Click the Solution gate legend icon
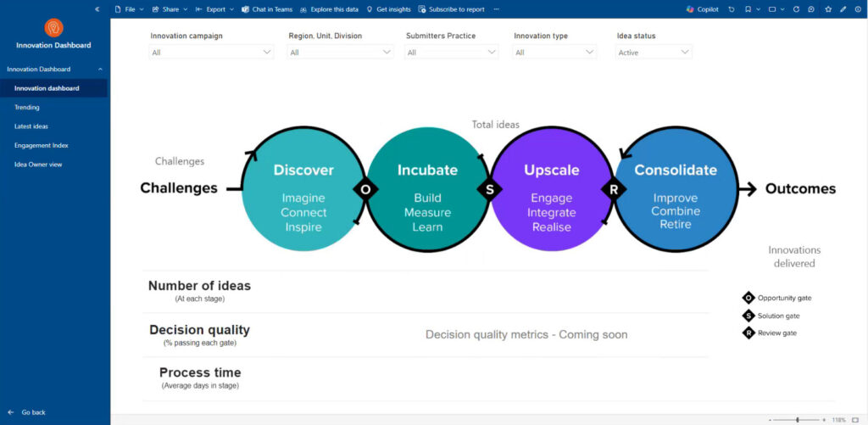 (748, 316)
